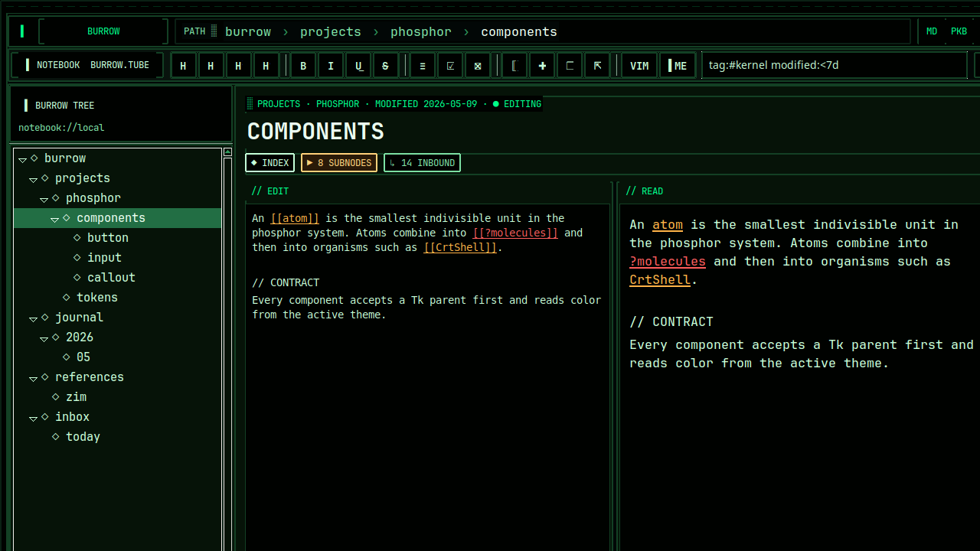The width and height of the screenshot is (980, 551).
Task: Click the up-left arrow toolbar icon
Action: [597, 66]
